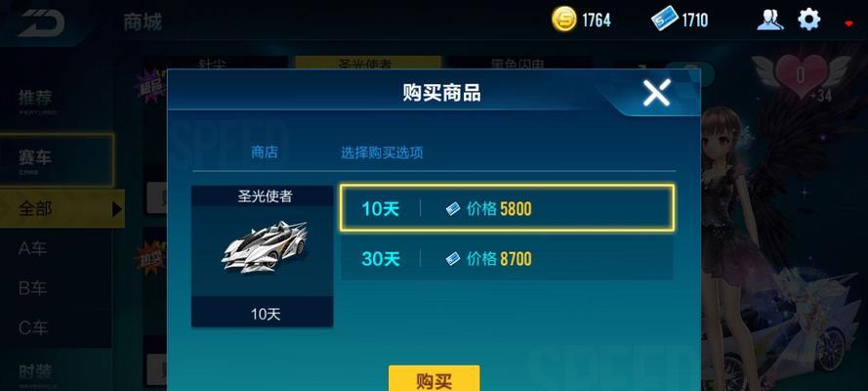Open the settings gear
The height and width of the screenshot is (391, 868).
click(808, 20)
